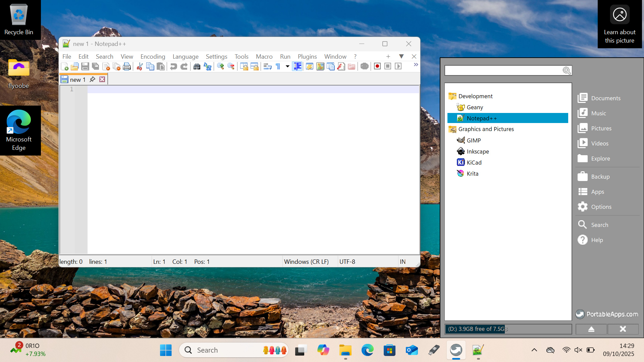Open the dropdown arrow next to the pilcrow icon
This screenshot has height=362, width=644.
pyautogui.click(x=287, y=66)
